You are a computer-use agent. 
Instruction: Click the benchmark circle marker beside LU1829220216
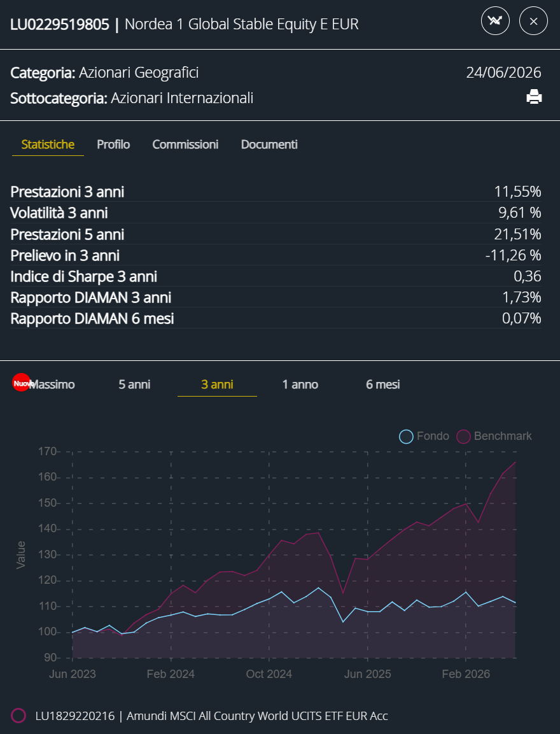[18, 716]
